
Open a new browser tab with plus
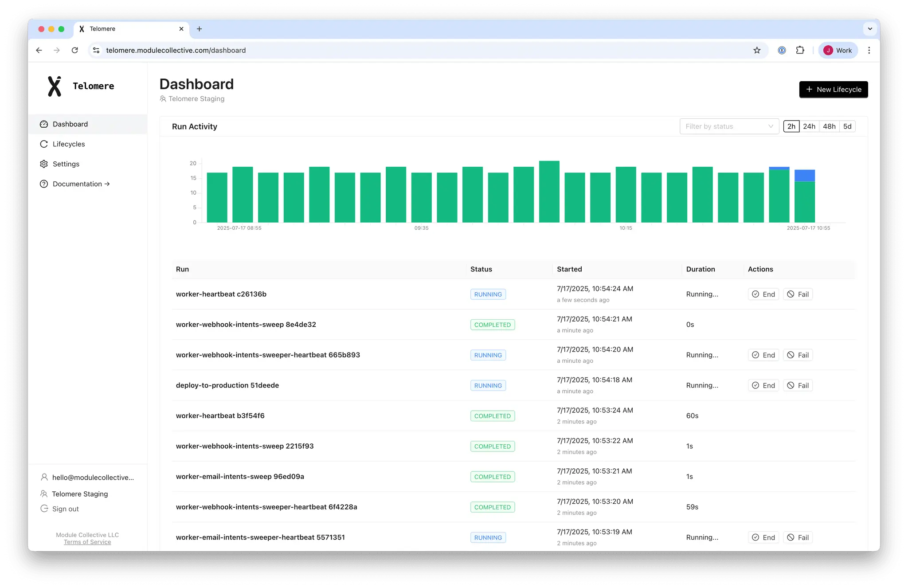(200, 29)
